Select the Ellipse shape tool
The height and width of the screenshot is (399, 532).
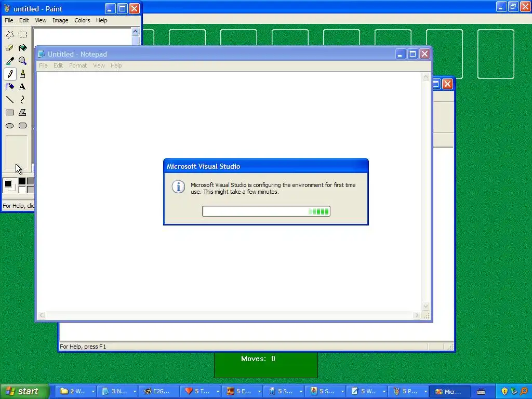click(x=9, y=126)
